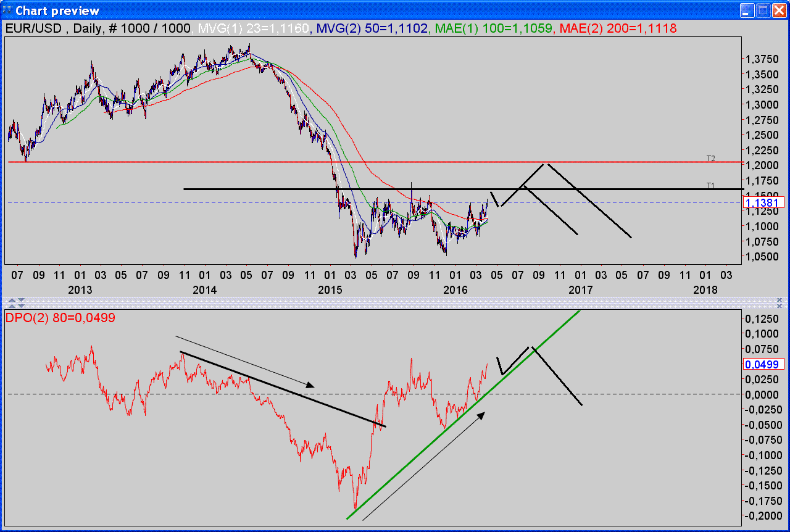Click the 1,2000 price axis label
Image resolution: width=790 pixels, height=532 pixels.
click(761, 165)
